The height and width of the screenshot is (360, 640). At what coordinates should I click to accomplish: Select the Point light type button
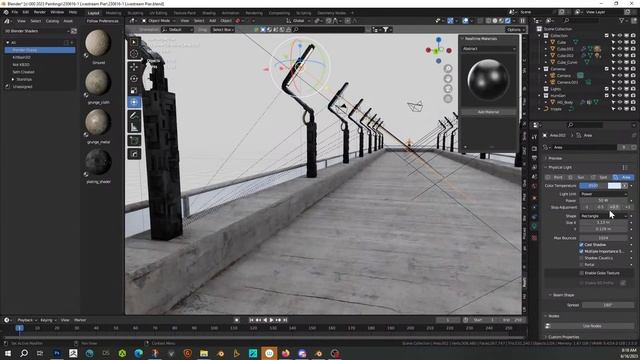click(555, 177)
